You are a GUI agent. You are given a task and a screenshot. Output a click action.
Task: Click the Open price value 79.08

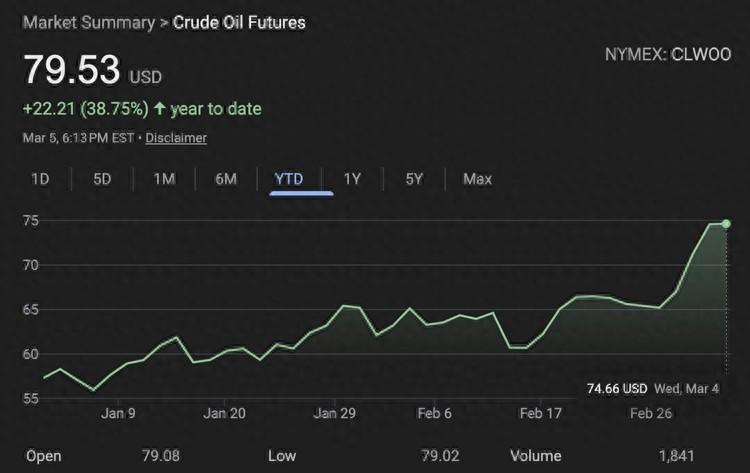pos(160,456)
